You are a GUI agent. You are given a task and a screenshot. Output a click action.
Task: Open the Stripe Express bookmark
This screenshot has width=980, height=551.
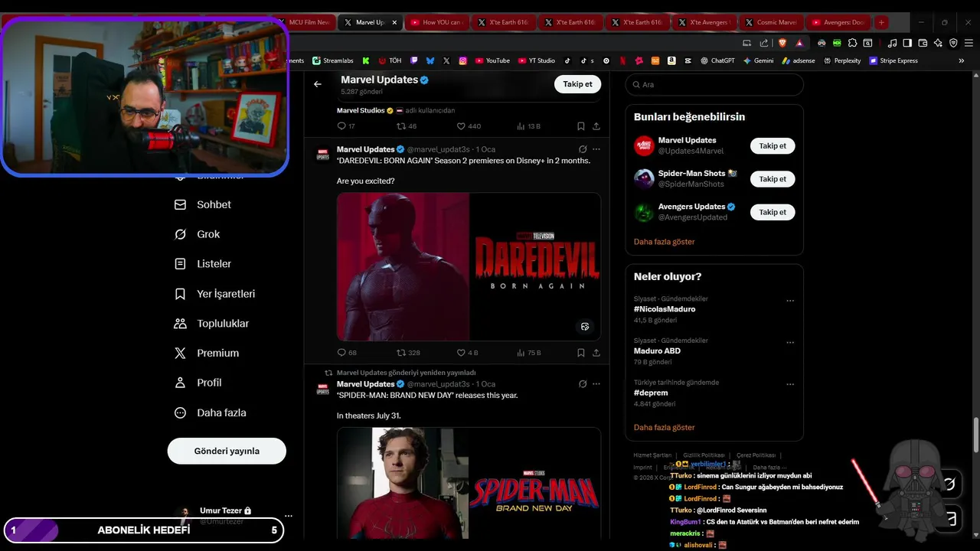pyautogui.click(x=893, y=60)
